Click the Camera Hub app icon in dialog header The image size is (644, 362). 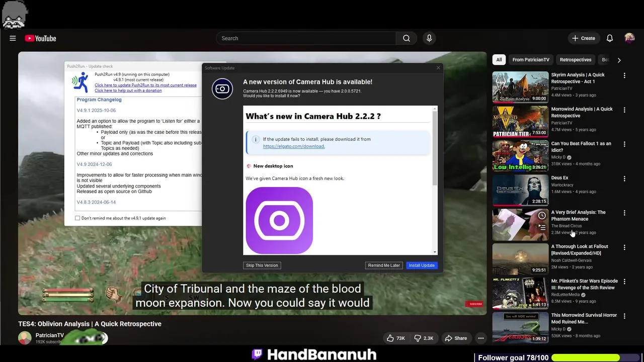(x=222, y=89)
